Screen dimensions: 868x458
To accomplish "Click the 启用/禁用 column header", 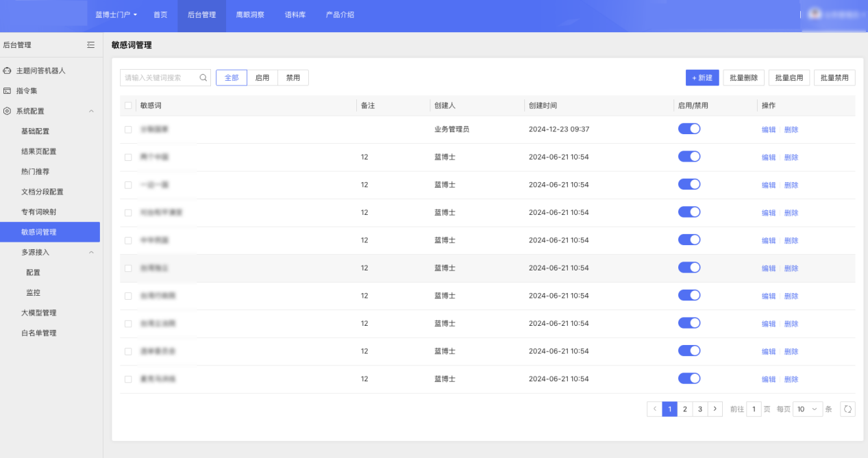I will click(x=693, y=105).
